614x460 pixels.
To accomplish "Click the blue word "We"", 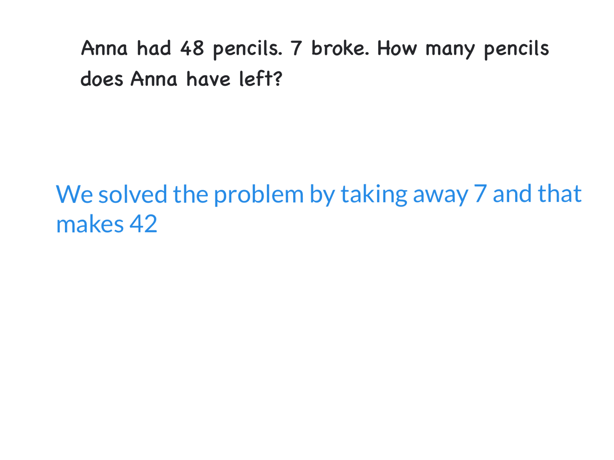I will tap(74, 194).
